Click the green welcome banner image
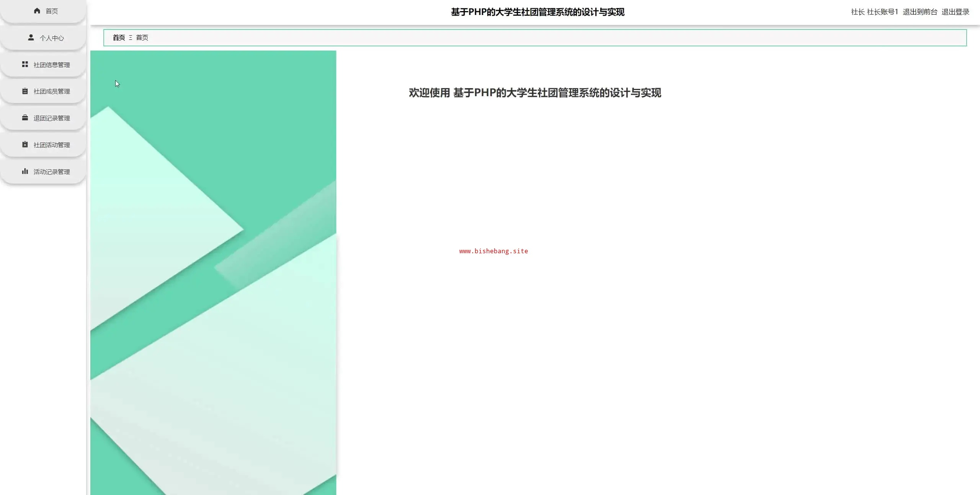980x495 pixels. pos(213,272)
